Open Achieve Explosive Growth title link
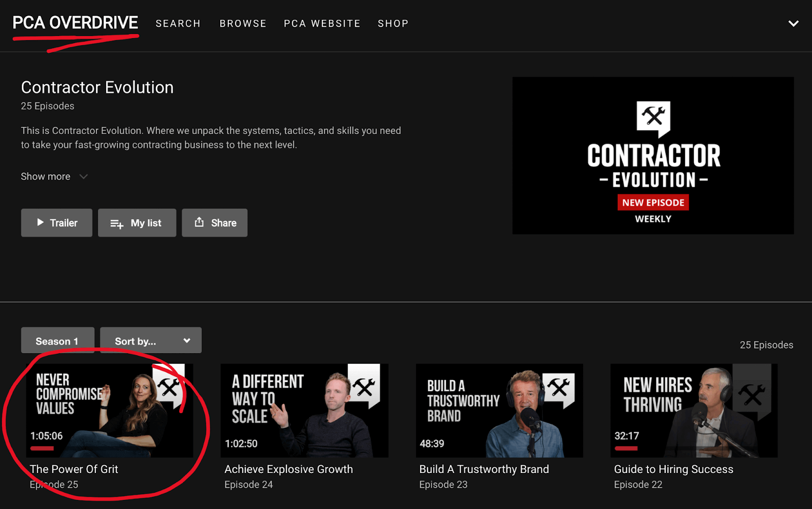Viewport: 812px width, 509px height. (x=289, y=469)
